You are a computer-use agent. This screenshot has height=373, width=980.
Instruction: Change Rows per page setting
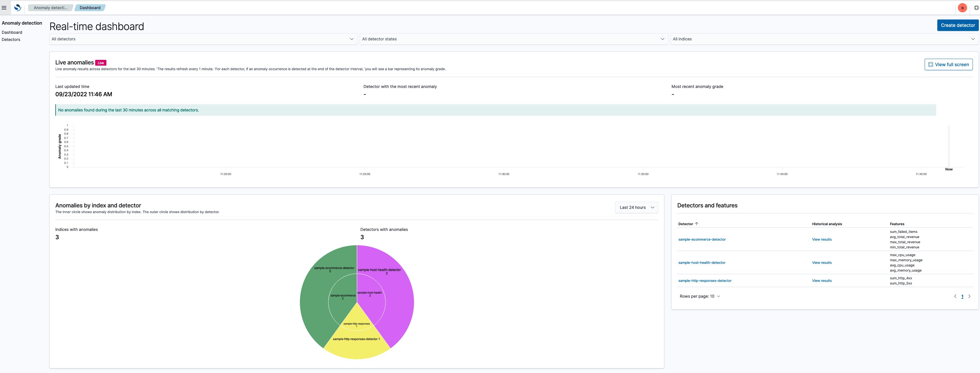(700, 296)
